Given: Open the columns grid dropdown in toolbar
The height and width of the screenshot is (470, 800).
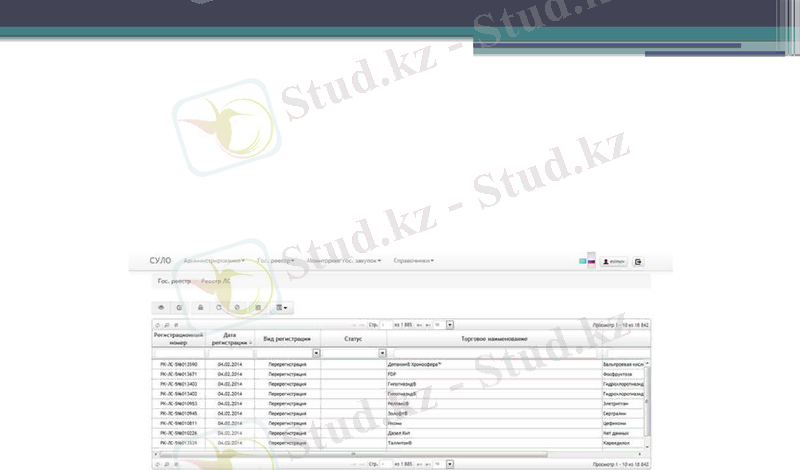Looking at the screenshot, I should pyautogui.click(x=282, y=307).
